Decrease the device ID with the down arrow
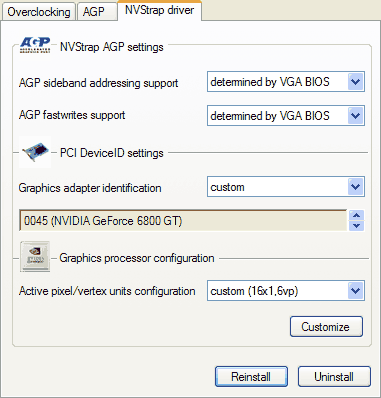 click(x=356, y=226)
